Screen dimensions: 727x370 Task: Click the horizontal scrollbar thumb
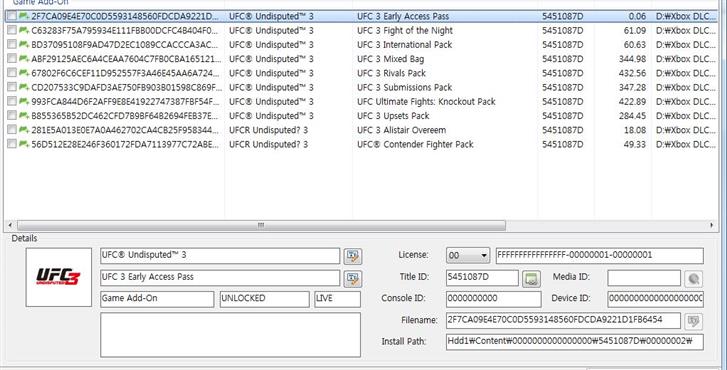point(261,225)
